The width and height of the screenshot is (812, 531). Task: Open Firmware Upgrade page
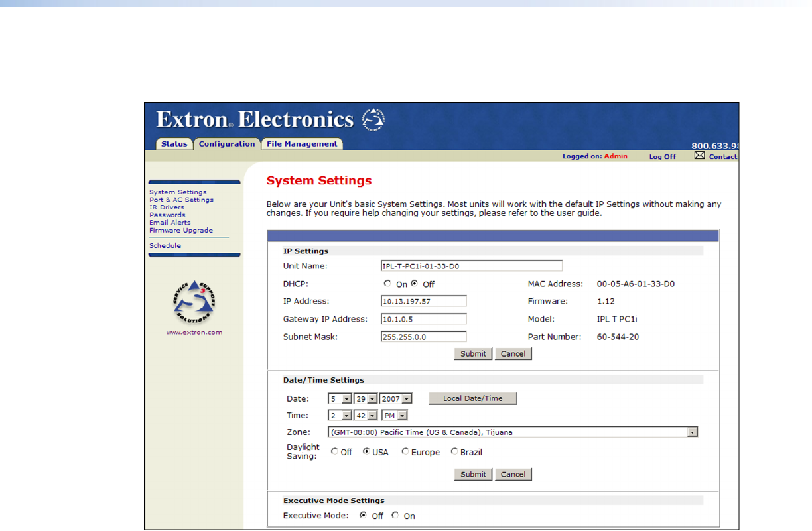181,231
